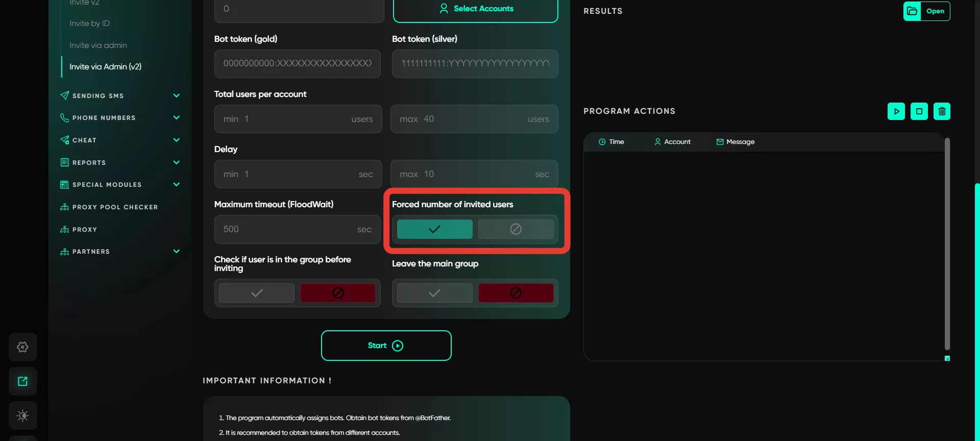The width and height of the screenshot is (980, 441).
Task: Click the stop square icon in Program Actions
Action: pos(919,111)
